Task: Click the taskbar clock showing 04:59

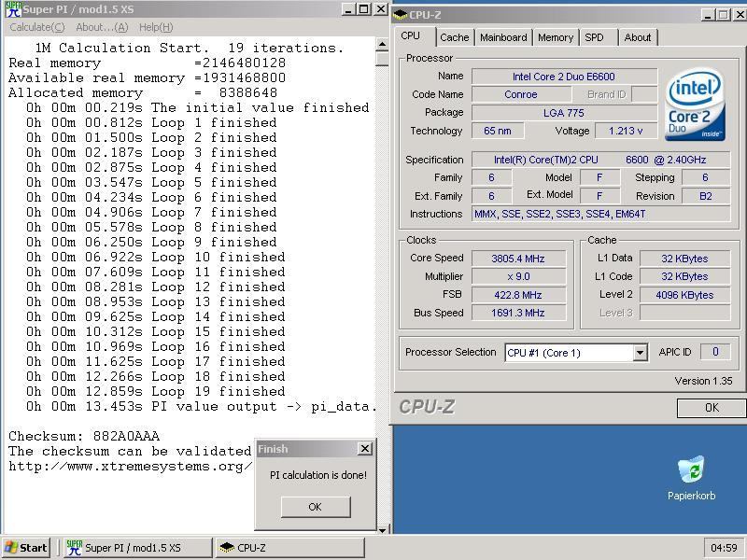Action: [724, 548]
